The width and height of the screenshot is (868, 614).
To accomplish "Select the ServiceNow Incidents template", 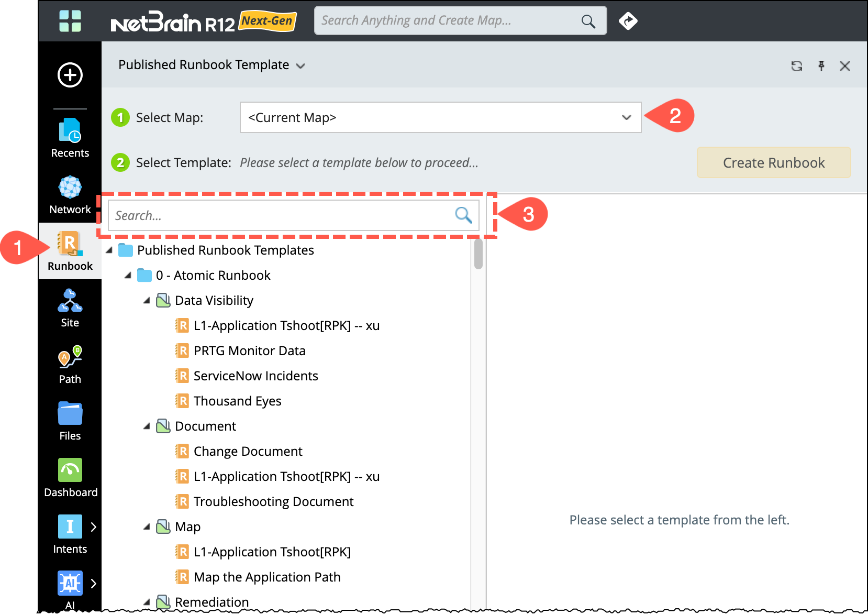I will point(255,376).
